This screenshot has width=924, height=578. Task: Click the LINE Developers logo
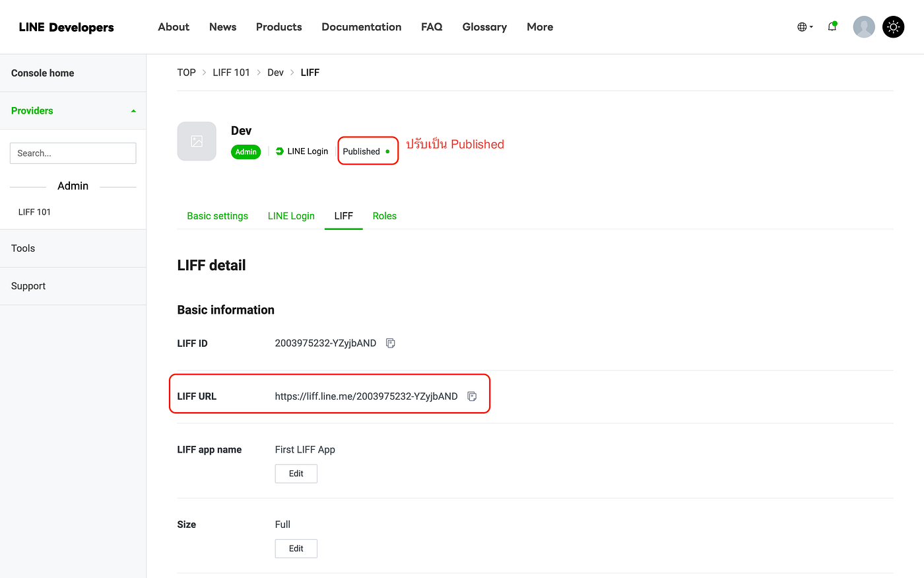coord(66,27)
